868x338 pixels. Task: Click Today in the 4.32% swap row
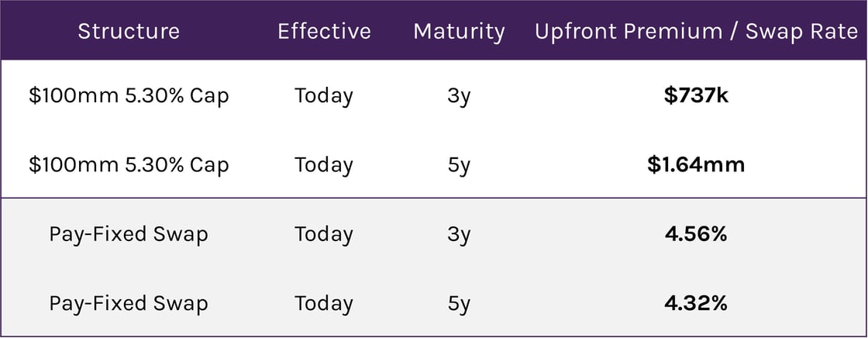pos(324,303)
